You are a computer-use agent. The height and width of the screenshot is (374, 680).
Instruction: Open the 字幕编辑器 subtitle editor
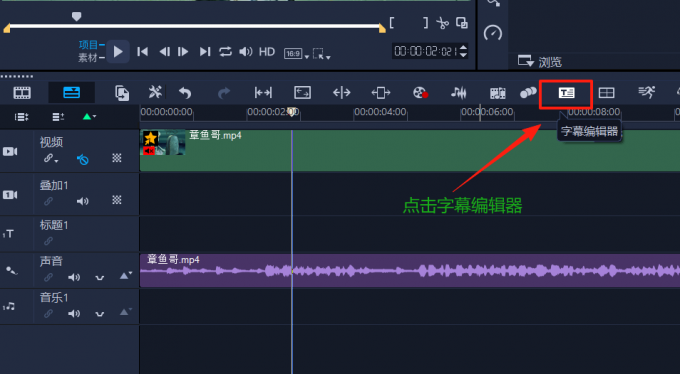[566, 92]
